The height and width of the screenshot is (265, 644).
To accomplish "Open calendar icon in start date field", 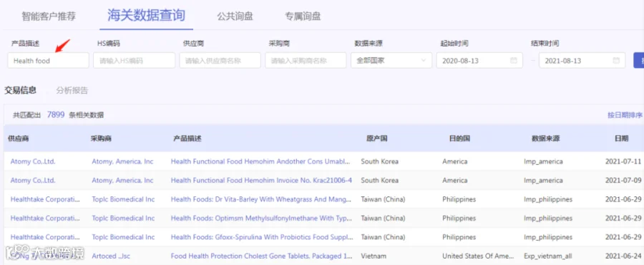I will [513, 60].
